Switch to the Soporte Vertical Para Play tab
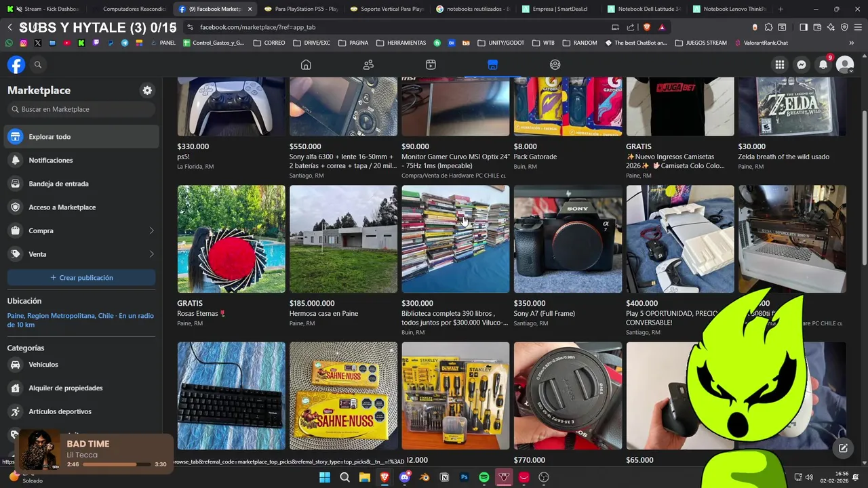 tap(387, 9)
